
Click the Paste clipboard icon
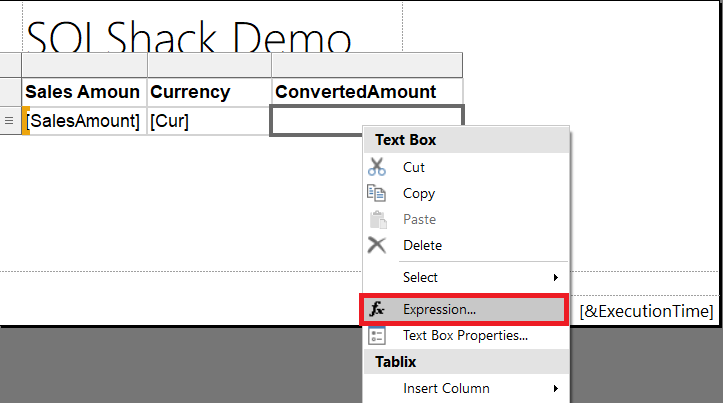[x=377, y=219]
